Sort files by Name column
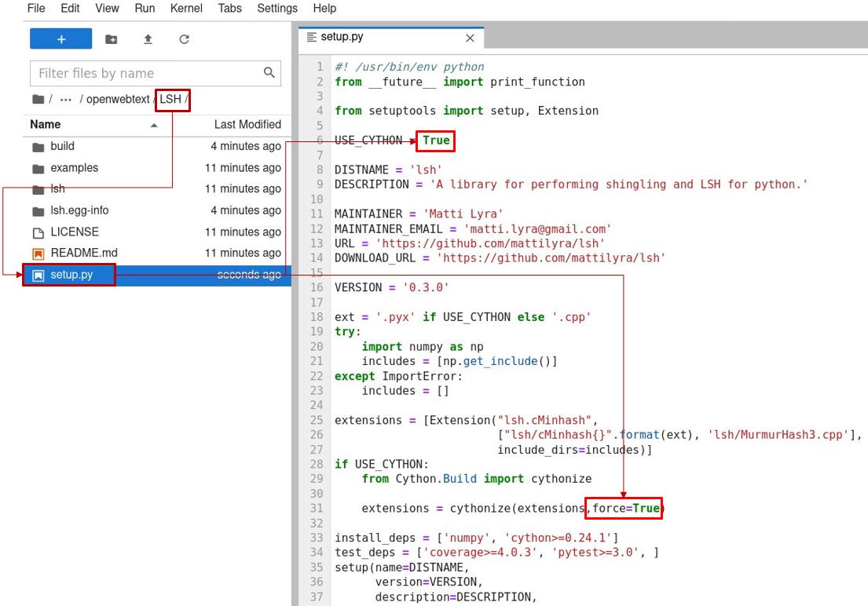 [x=46, y=125]
